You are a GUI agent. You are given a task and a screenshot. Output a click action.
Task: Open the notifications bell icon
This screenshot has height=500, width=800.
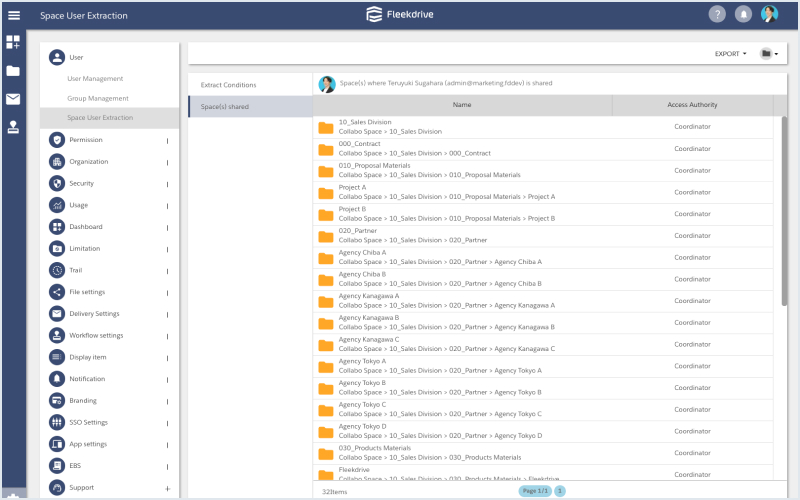tap(743, 14)
